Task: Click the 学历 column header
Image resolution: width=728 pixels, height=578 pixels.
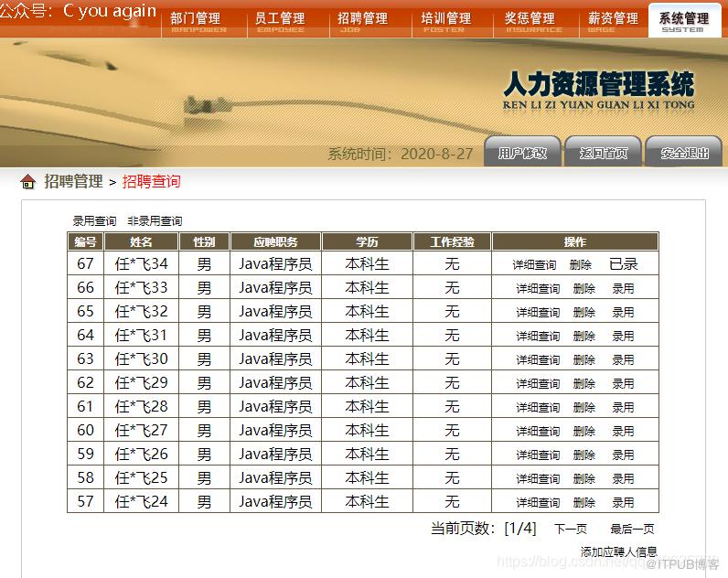Action: (367, 241)
